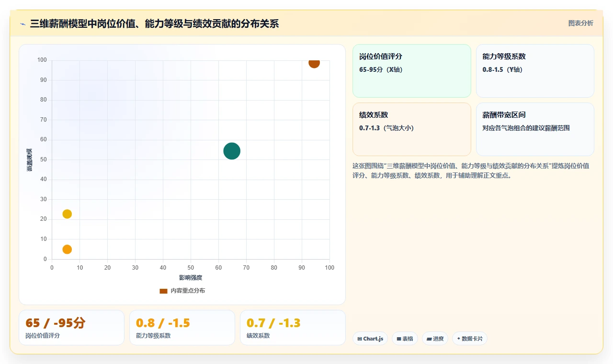Click the 65-95分（X轴）text
The height and width of the screenshot is (364, 613).
click(381, 69)
